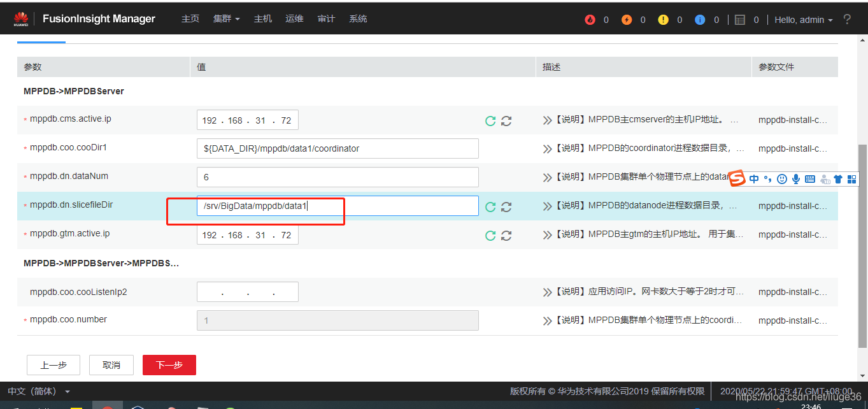
Task: Refresh the mppdb.cms.active.ip value via green icon
Action: point(490,120)
